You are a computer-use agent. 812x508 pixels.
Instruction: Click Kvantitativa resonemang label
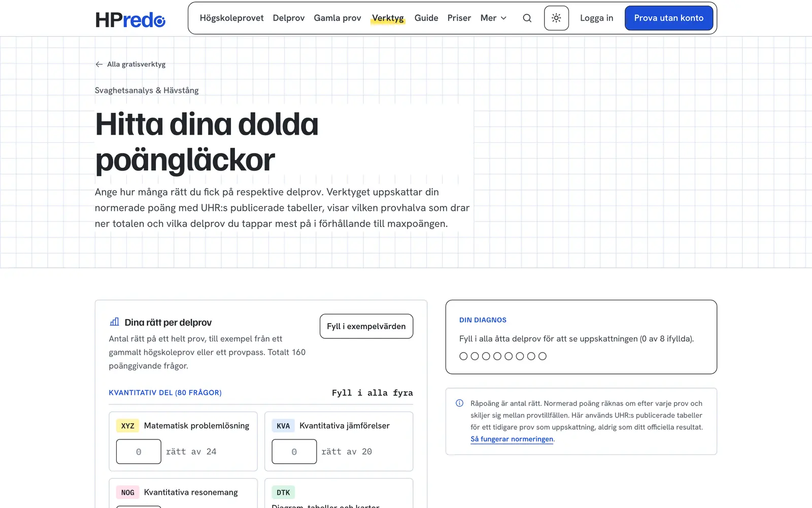tap(191, 492)
